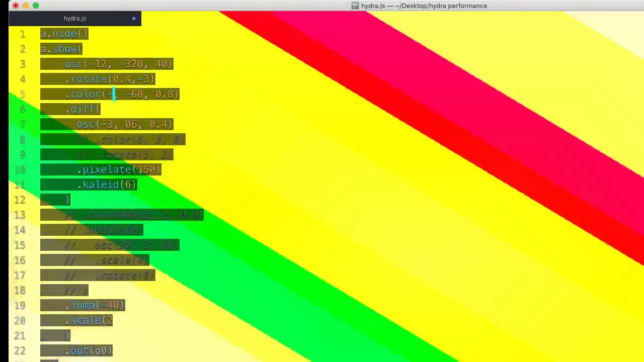The image size is (644, 362).
Task: Click line number 12 in the gutter
Action: coord(20,200)
